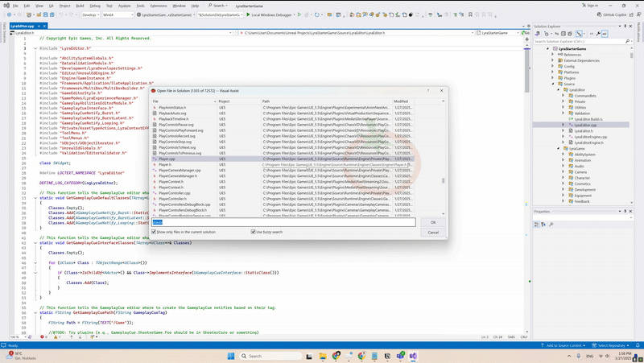The width and height of the screenshot is (644, 363).
Task: Click OK in Open File dialog
Action: (433, 223)
